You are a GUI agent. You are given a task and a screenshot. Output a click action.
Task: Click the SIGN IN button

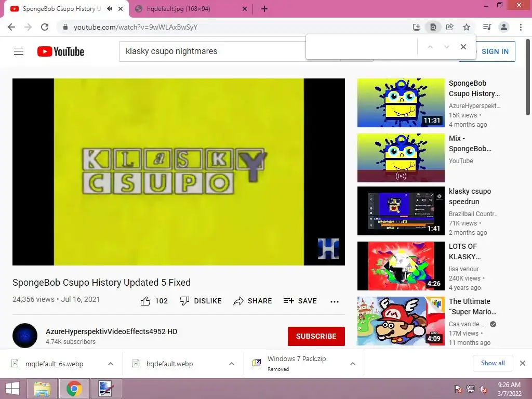click(x=495, y=51)
